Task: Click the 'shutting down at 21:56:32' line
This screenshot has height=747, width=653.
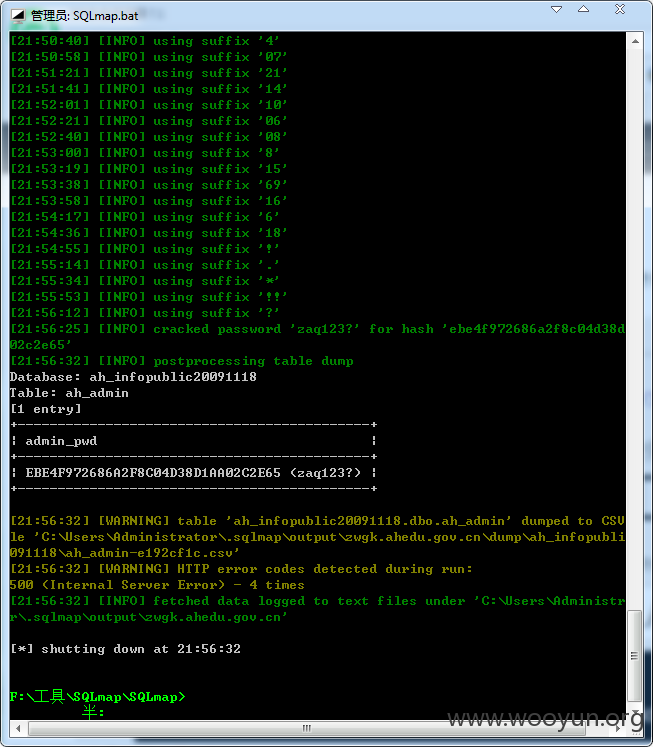Action: coord(126,649)
